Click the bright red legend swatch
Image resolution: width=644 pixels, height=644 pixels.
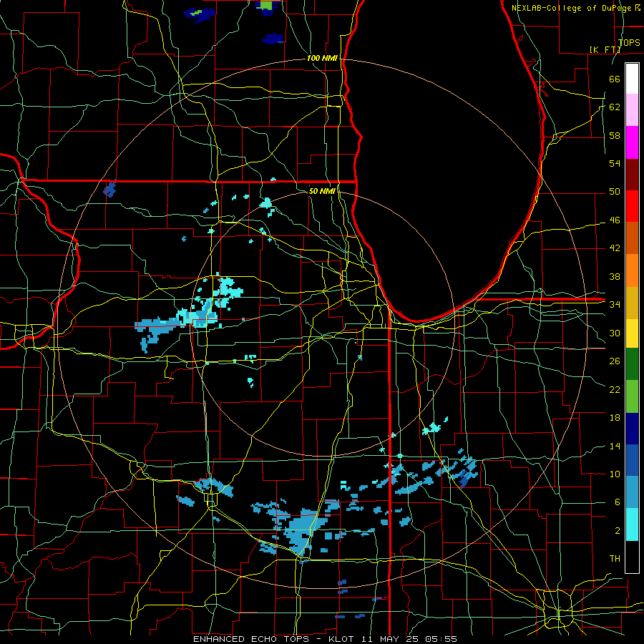[x=632, y=206]
